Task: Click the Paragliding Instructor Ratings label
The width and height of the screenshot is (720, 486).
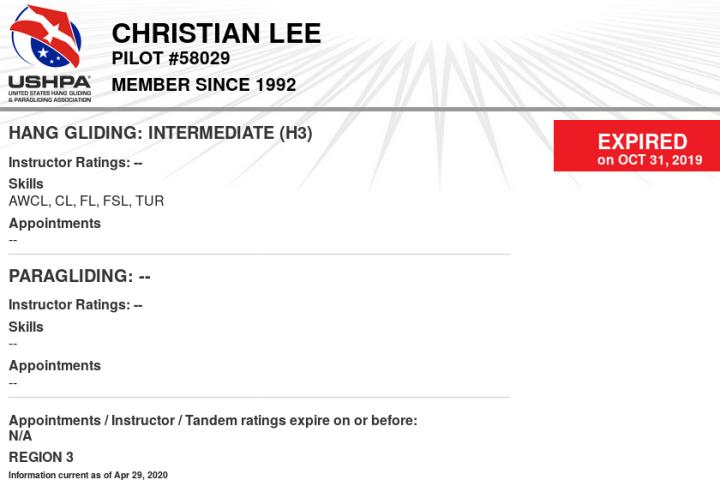Action: pyautogui.click(x=76, y=305)
